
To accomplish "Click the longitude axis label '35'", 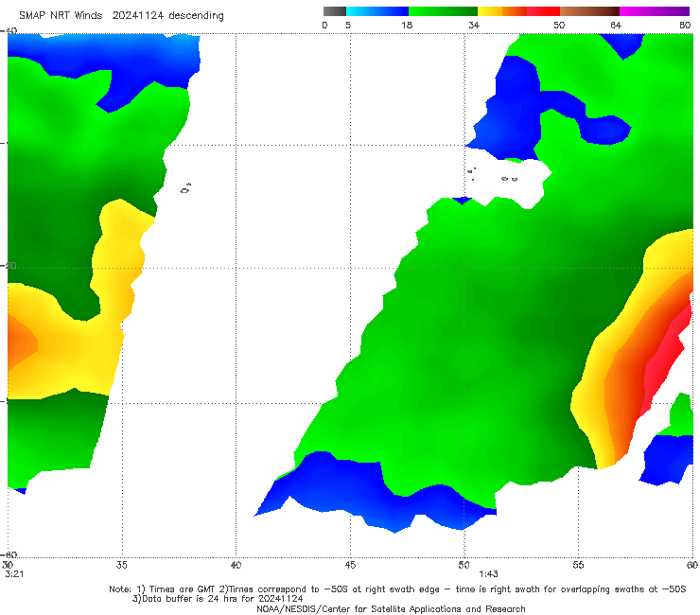I will (122, 566).
